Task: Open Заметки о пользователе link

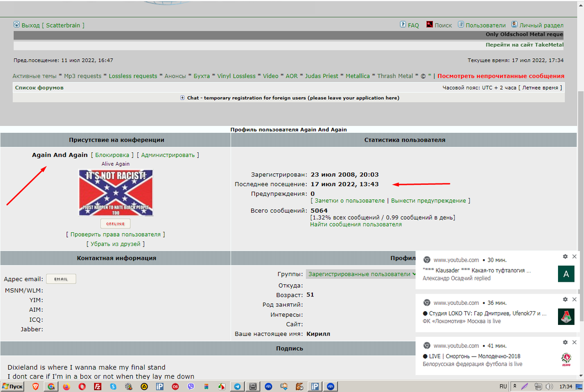Action: click(x=350, y=200)
